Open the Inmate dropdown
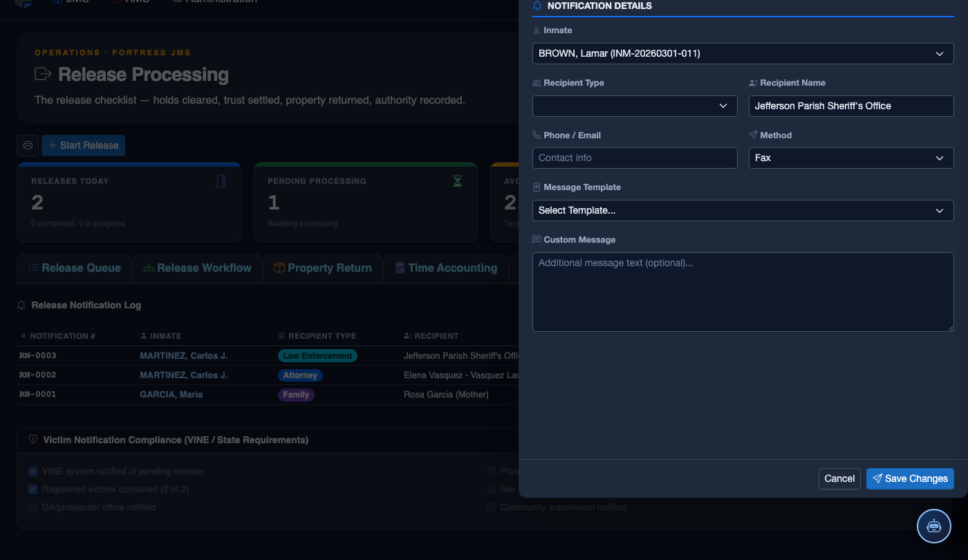Viewport: 968px width, 560px height. point(743,53)
